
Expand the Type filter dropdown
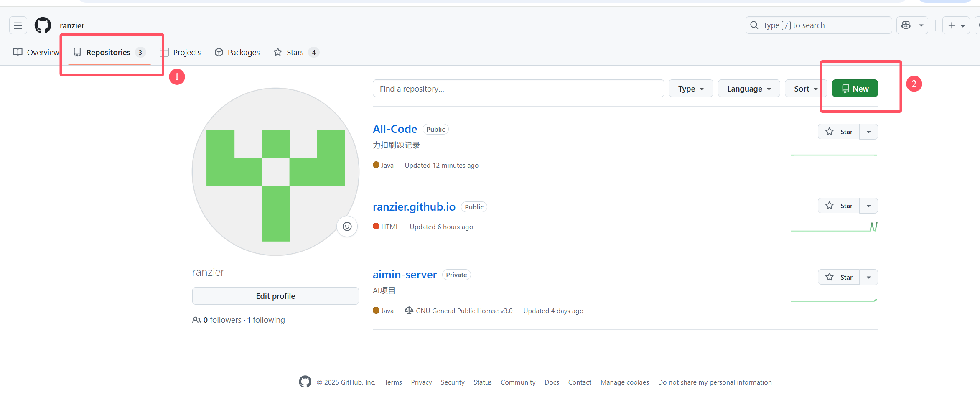690,89
